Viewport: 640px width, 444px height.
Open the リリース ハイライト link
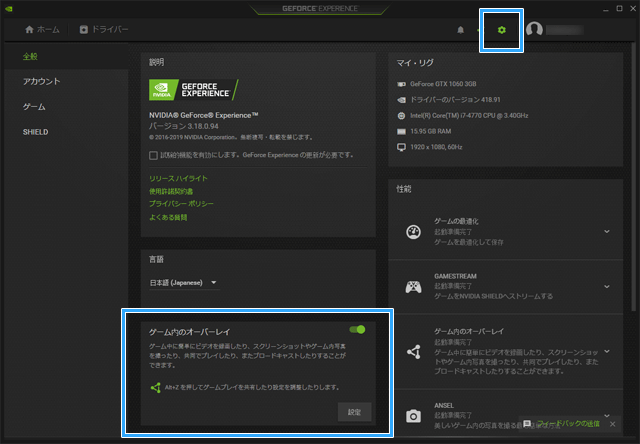point(178,178)
